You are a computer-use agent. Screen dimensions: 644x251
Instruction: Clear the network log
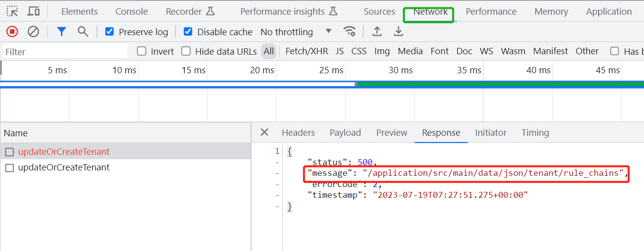[x=33, y=32]
